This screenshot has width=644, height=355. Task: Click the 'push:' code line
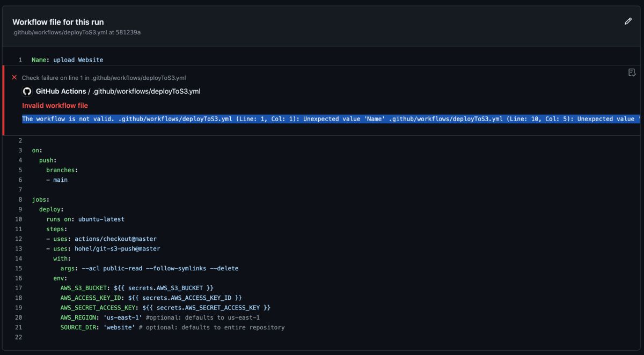tap(48, 160)
